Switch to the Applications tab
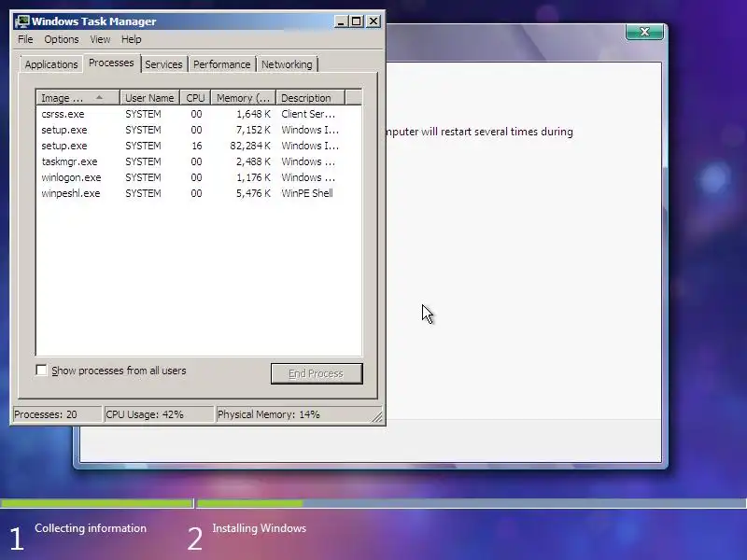Viewport: 747px width, 560px height. 51,64
